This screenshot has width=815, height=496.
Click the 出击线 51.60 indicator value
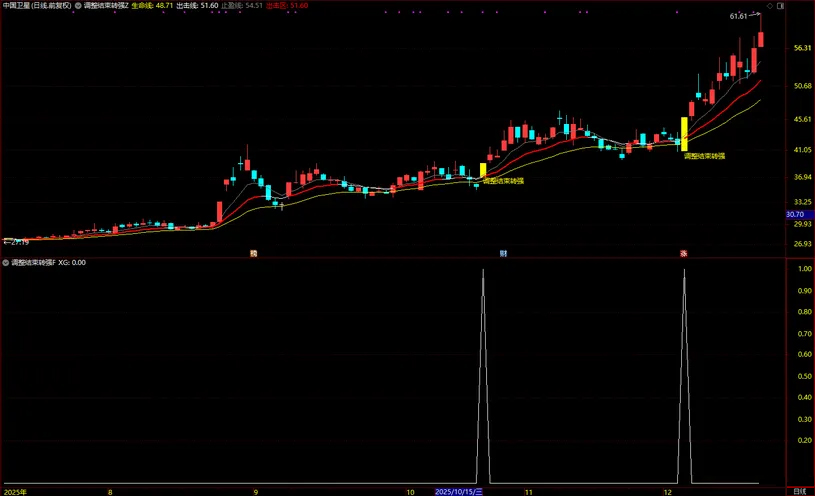tap(198, 6)
